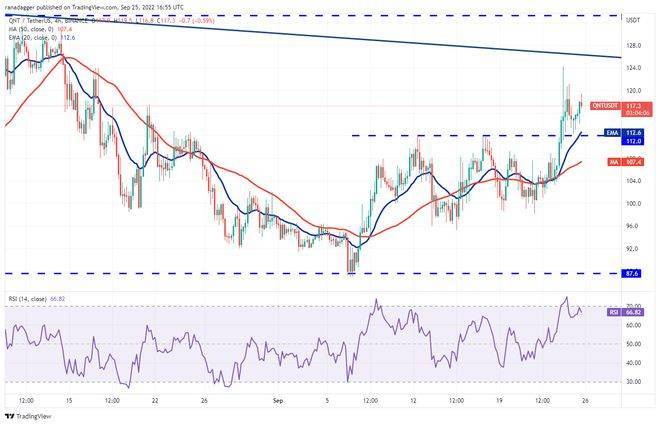Image resolution: width=660 pixels, height=425 pixels.
Task: Click the Sep date label on time axis
Action: 278,398
